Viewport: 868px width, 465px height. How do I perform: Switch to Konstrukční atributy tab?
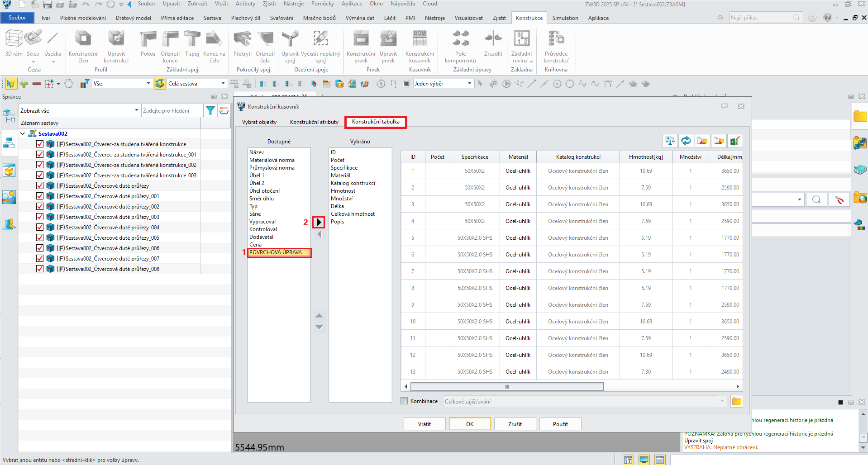(314, 122)
